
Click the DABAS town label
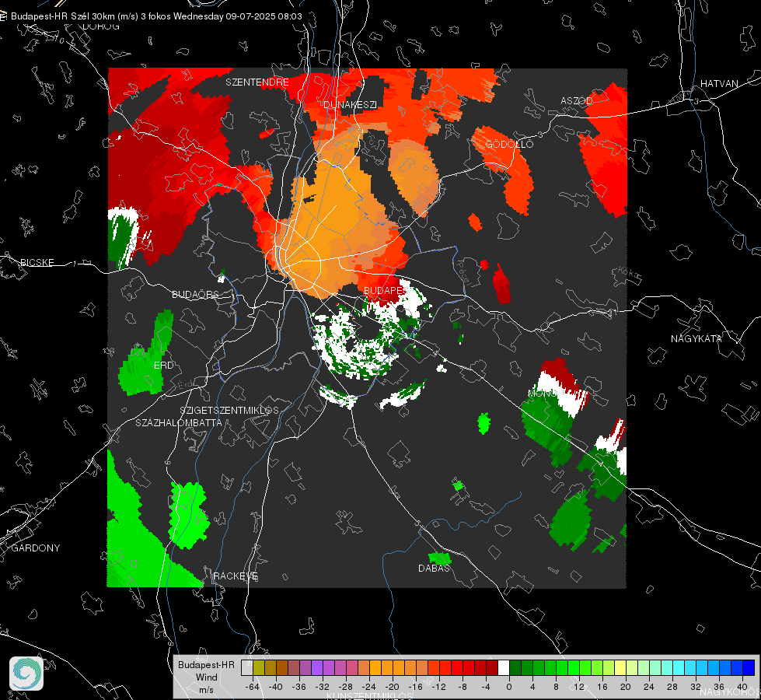pyautogui.click(x=435, y=568)
